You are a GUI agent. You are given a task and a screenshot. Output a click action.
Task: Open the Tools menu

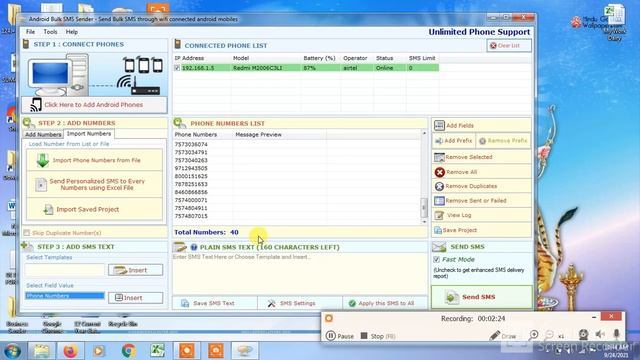coord(50,32)
